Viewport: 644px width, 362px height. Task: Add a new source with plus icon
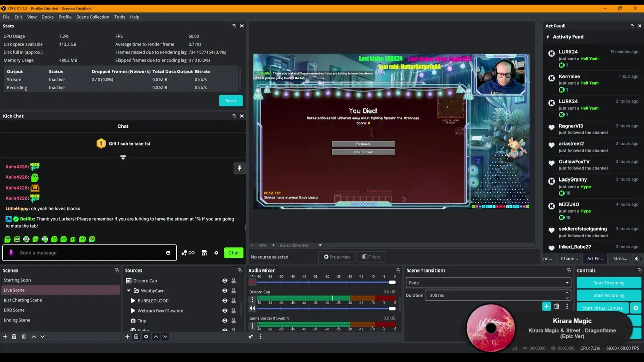pos(127,336)
